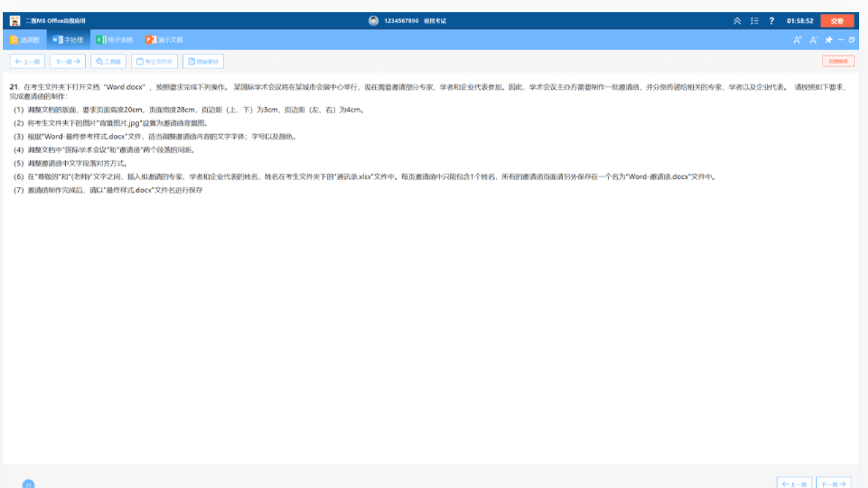
Task: Click the orange feedback button
Action: 838,62
